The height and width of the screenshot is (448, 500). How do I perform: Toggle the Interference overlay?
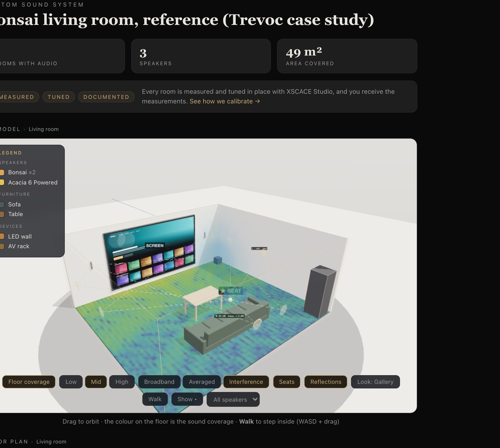(x=246, y=382)
